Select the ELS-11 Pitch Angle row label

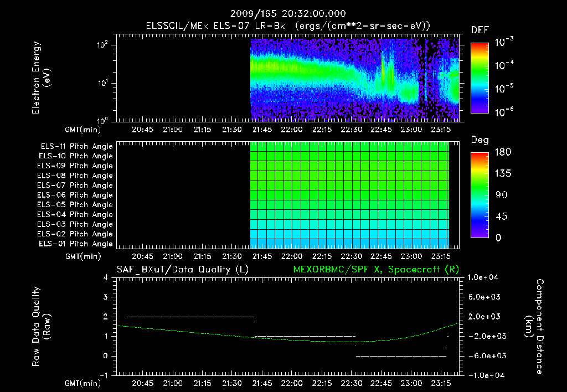coord(76,147)
